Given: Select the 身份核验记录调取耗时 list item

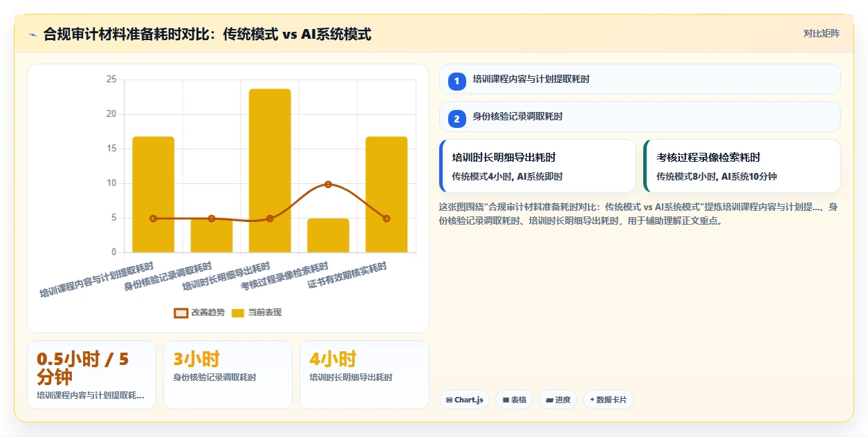Looking at the screenshot, I should (x=640, y=116).
